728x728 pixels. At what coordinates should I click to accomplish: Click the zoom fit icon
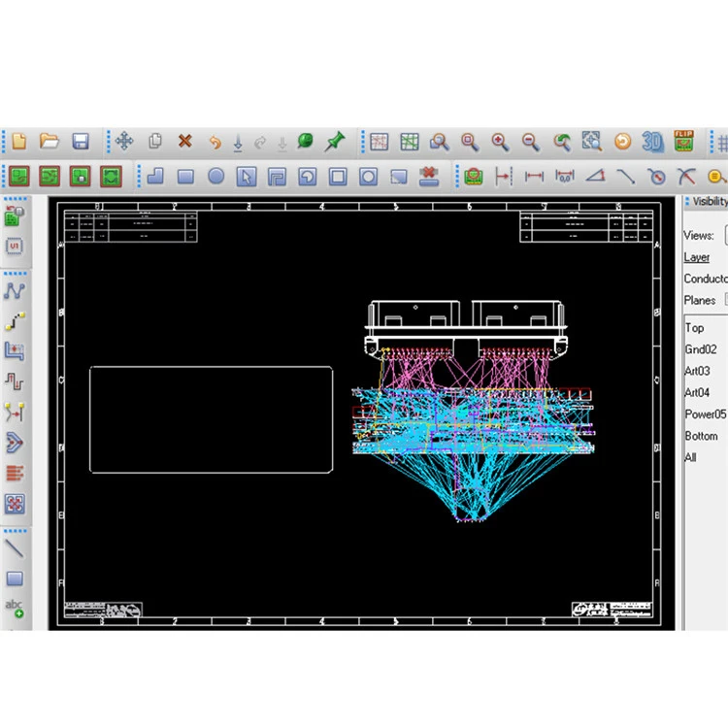coord(592,141)
